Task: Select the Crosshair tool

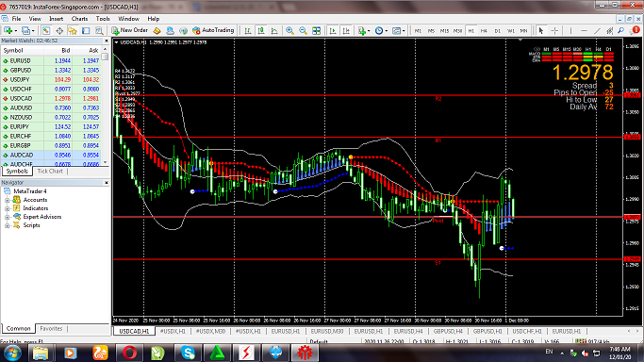Action: point(554,30)
